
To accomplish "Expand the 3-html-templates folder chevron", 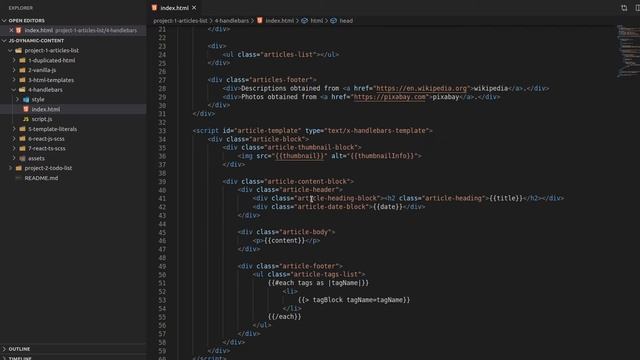I will (14, 80).
